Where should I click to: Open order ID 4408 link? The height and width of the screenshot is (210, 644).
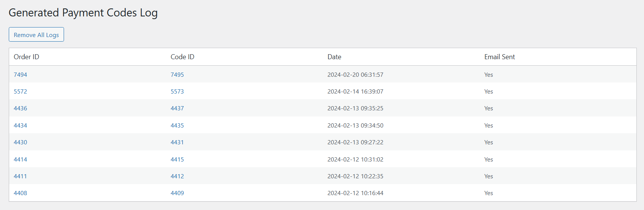tap(21, 193)
